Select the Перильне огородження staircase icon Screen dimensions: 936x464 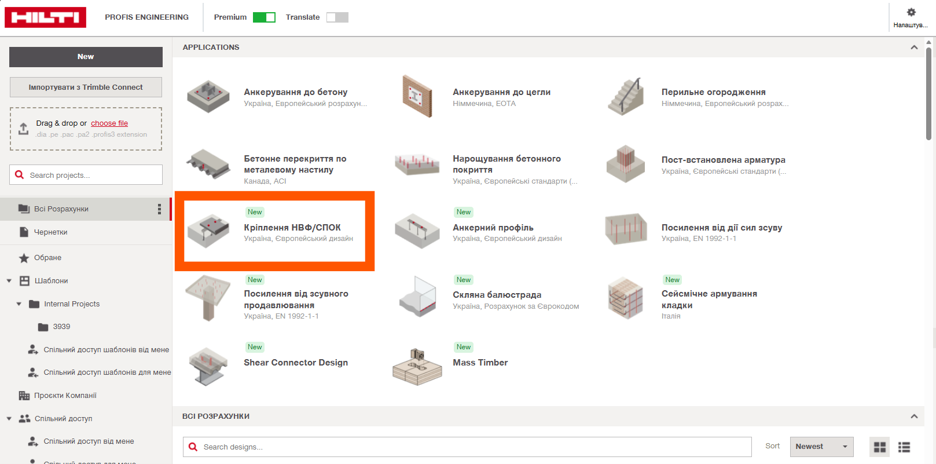(627, 95)
